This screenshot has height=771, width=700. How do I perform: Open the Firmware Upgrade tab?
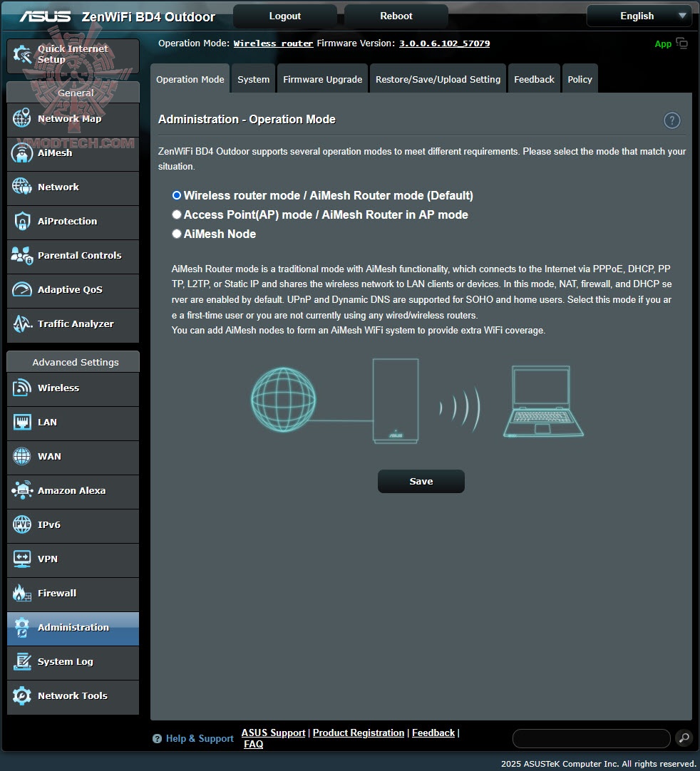pyautogui.click(x=323, y=78)
